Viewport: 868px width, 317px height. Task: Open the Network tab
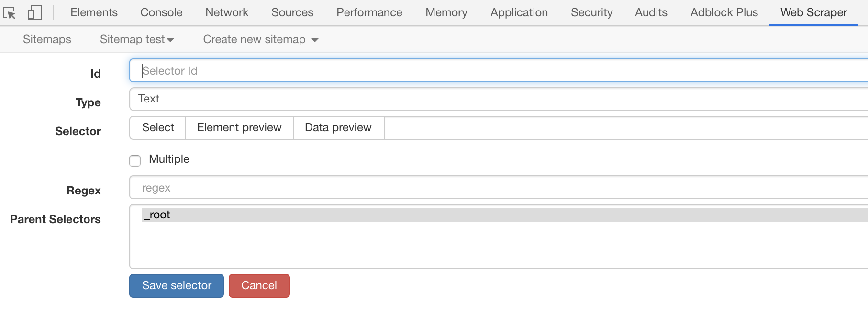click(227, 12)
